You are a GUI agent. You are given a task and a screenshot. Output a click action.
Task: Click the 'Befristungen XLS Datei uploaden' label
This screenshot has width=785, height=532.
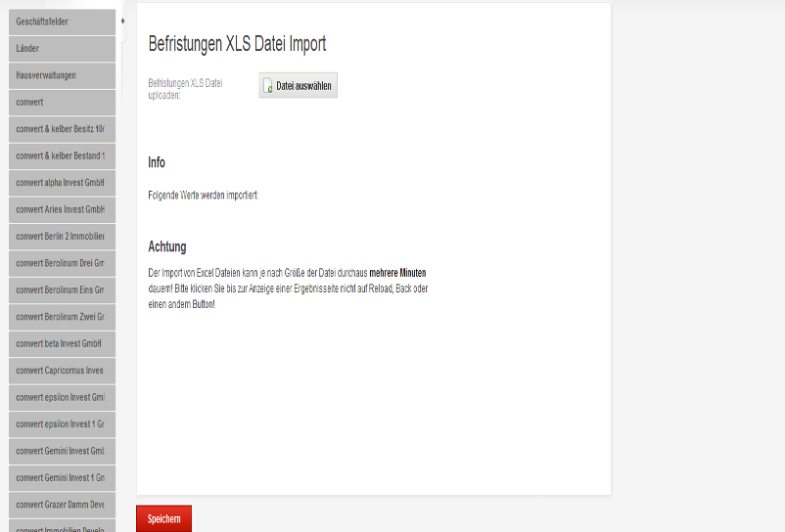[x=185, y=89]
